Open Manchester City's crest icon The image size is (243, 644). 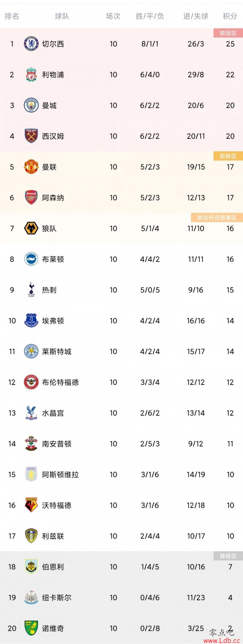coord(31,105)
